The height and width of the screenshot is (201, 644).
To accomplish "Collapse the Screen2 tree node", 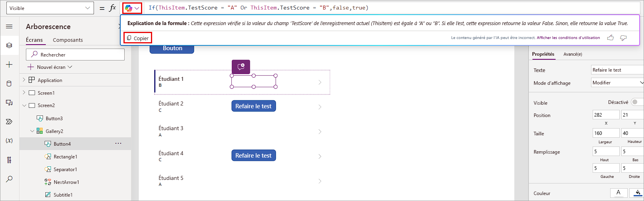I will pos(24,105).
